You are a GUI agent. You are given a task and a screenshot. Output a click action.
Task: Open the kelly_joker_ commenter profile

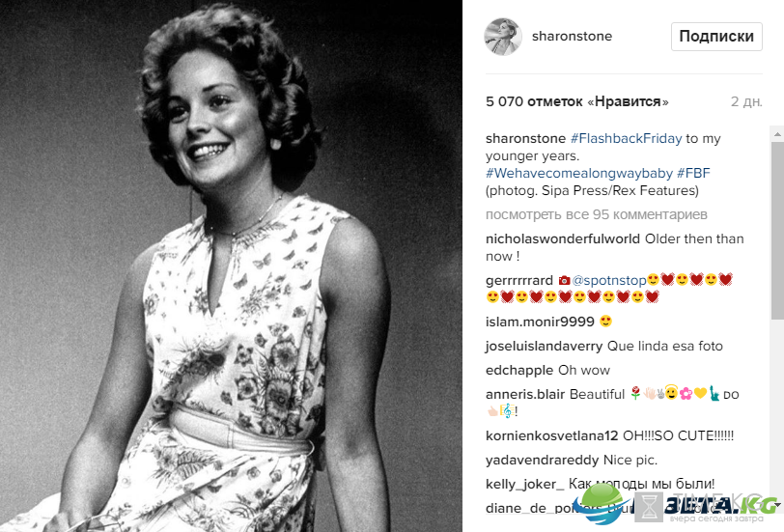525,485
